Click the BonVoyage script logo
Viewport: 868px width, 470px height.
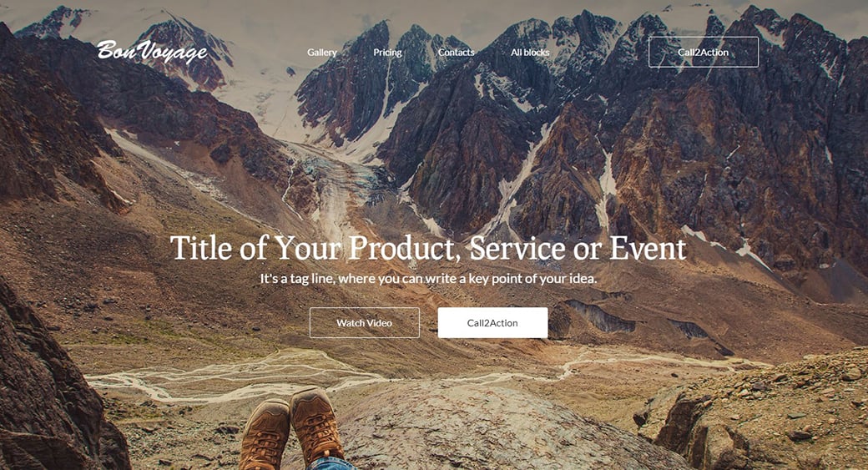pyautogui.click(x=152, y=51)
